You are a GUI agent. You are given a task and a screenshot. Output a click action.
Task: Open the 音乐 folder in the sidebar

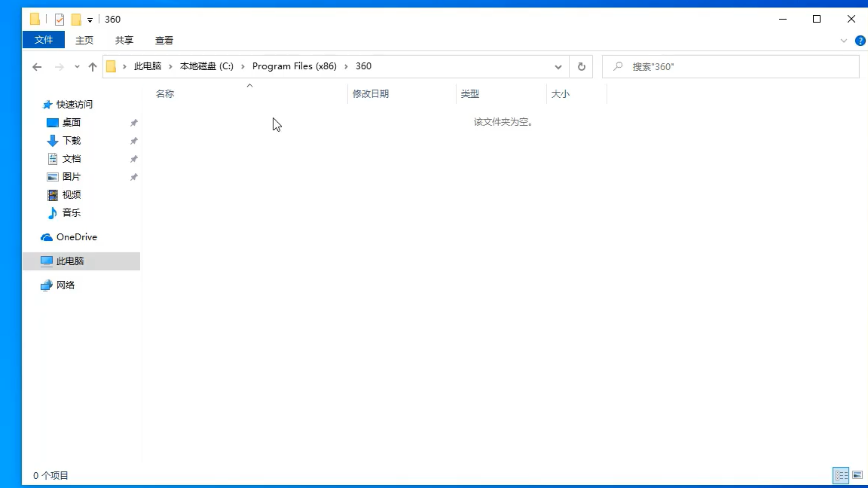(x=72, y=212)
